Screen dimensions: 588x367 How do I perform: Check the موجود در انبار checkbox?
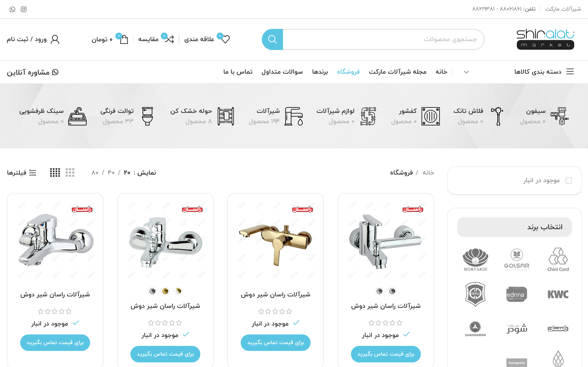[x=568, y=181]
